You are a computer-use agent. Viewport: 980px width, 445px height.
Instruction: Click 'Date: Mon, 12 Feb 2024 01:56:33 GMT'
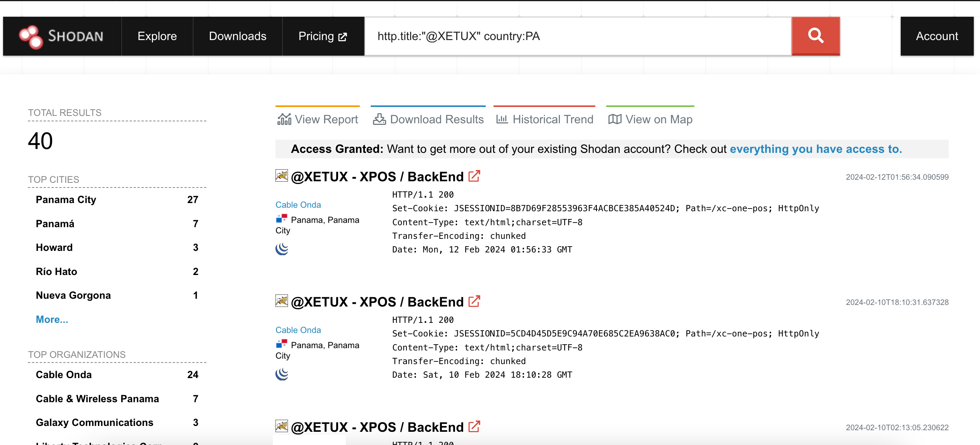tap(482, 250)
